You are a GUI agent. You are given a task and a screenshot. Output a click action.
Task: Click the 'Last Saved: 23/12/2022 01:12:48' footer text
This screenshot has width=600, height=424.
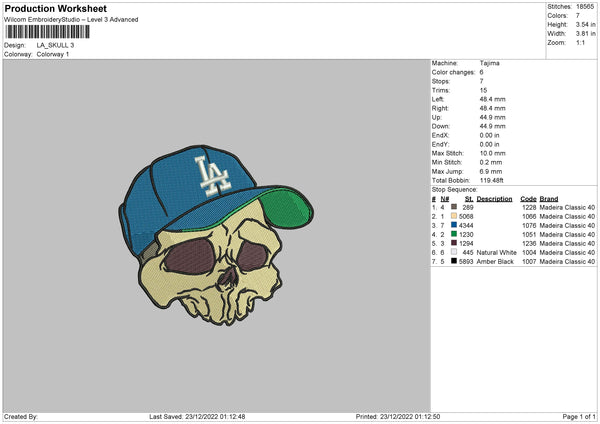coord(197,417)
